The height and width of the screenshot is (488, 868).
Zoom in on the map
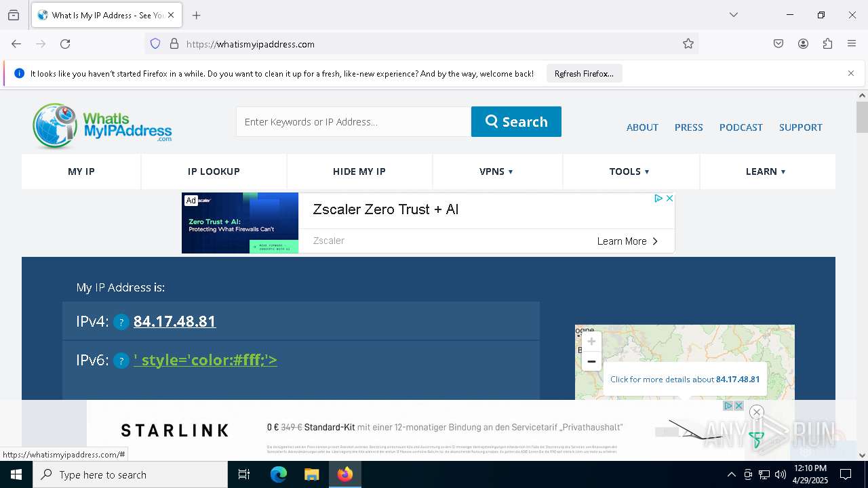pos(591,342)
